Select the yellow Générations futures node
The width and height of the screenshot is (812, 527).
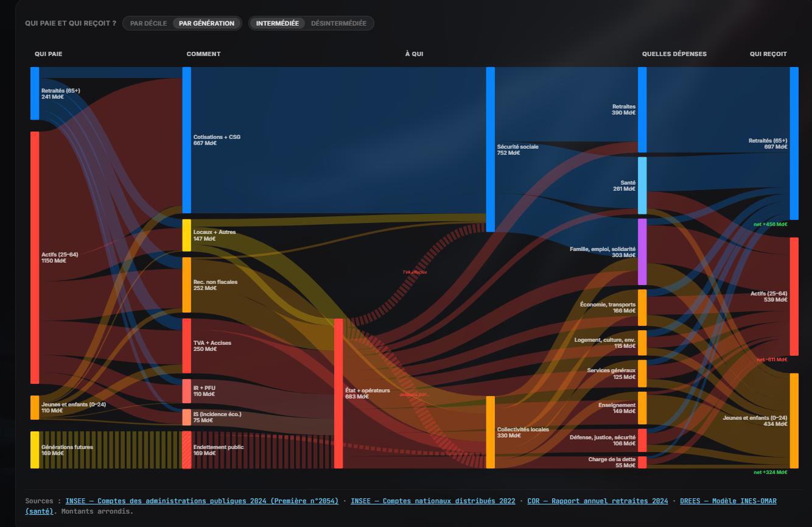[x=35, y=450]
